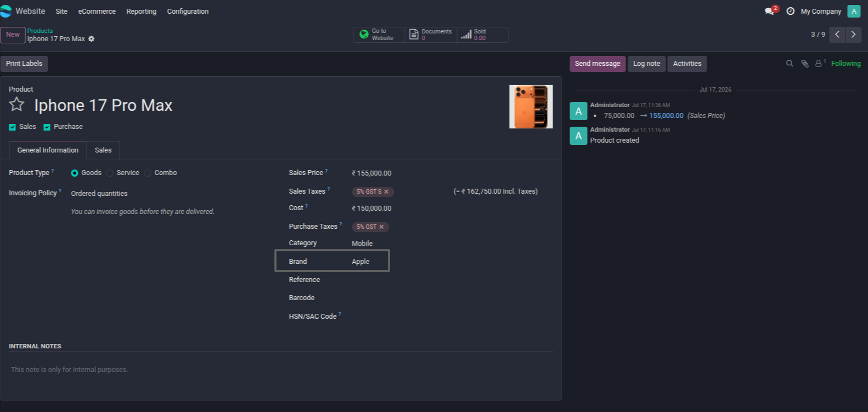The width and height of the screenshot is (868, 412).
Task: Open the My Company switcher
Action: click(x=820, y=12)
